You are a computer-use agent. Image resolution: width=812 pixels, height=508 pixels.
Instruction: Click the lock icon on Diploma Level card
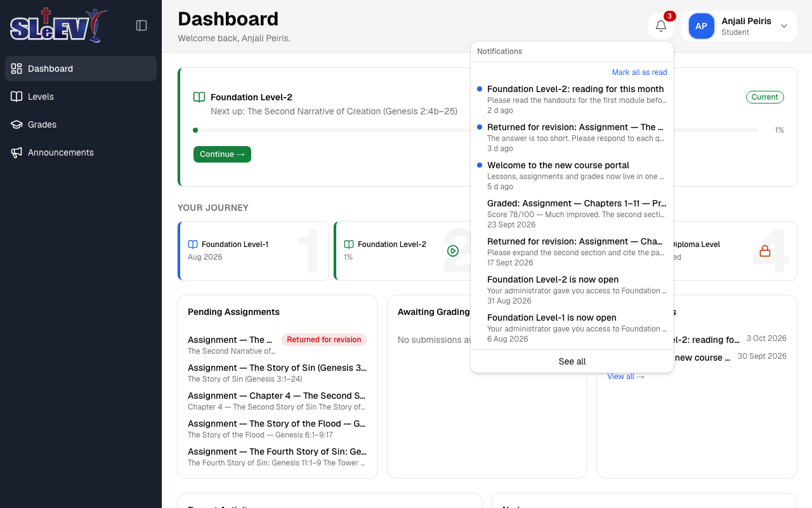(x=765, y=251)
